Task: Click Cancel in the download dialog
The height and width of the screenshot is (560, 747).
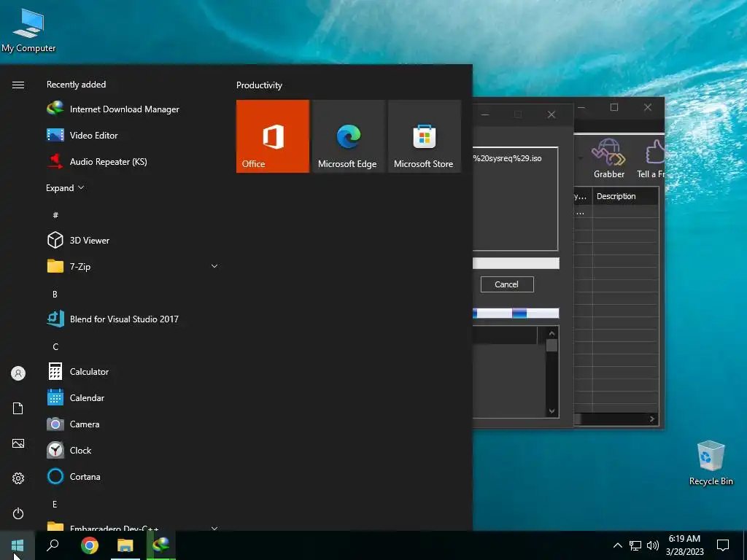Action: [x=507, y=284]
